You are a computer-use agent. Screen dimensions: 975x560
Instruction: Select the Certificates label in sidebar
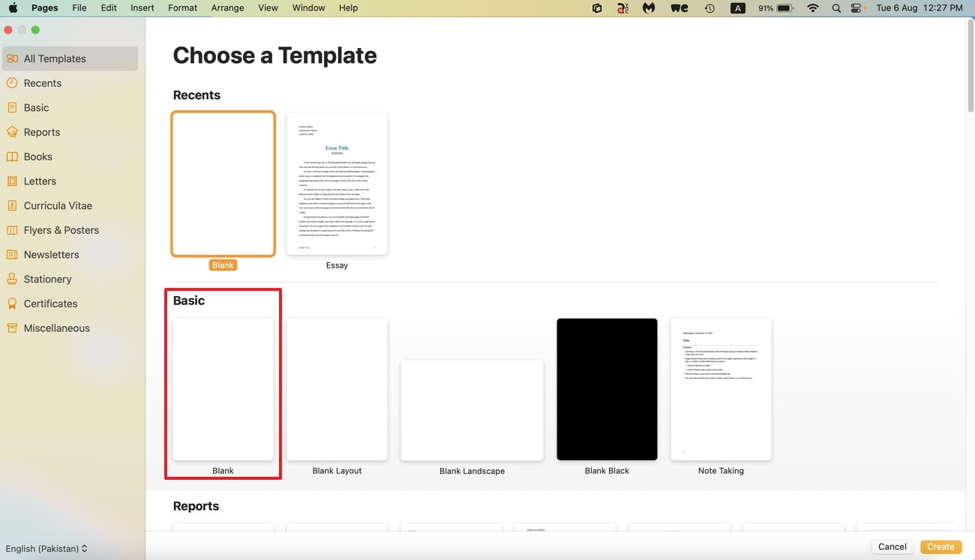pos(51,304)
